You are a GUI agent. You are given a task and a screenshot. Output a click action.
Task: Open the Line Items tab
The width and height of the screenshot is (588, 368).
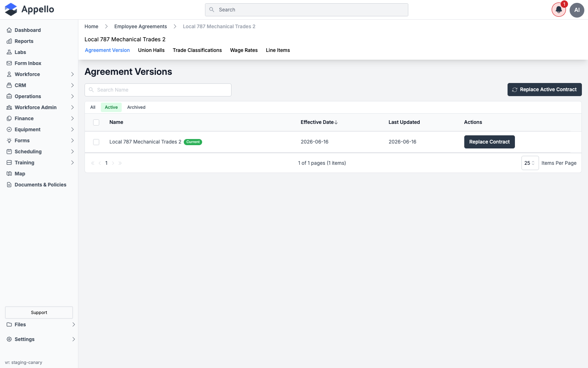coord(278,50)
